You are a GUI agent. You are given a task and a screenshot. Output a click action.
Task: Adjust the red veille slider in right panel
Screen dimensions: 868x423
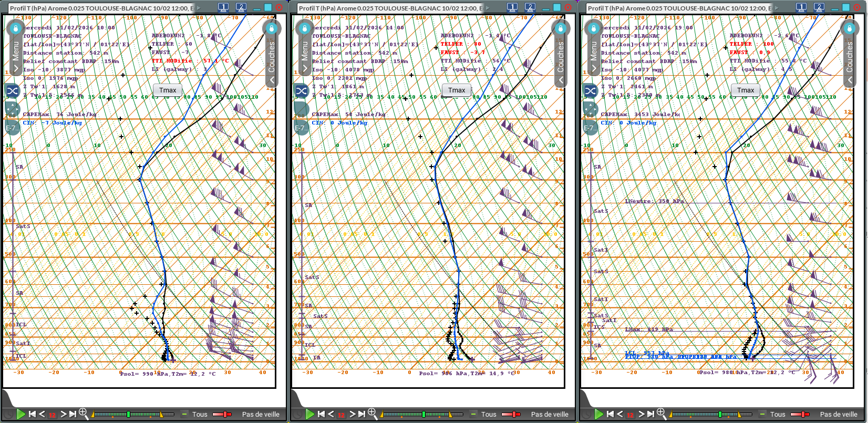(800, 414)
